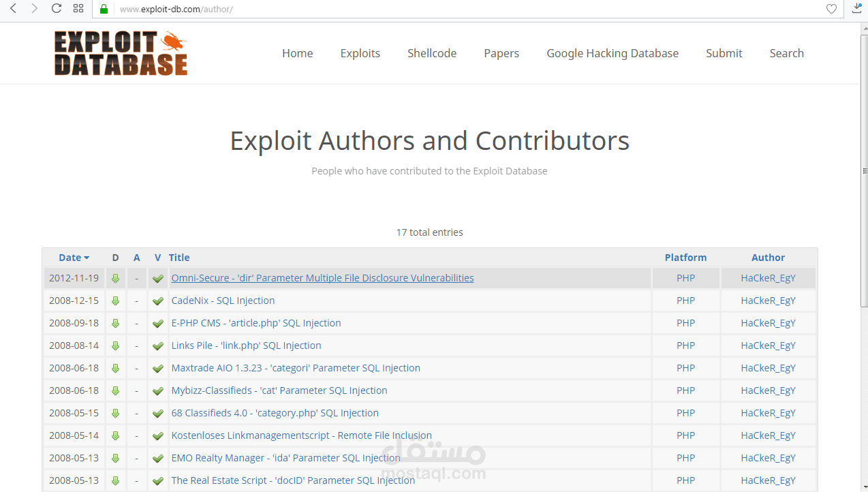
Task: Click the date 2008-09-18 cell
Action: pos(74,323)
